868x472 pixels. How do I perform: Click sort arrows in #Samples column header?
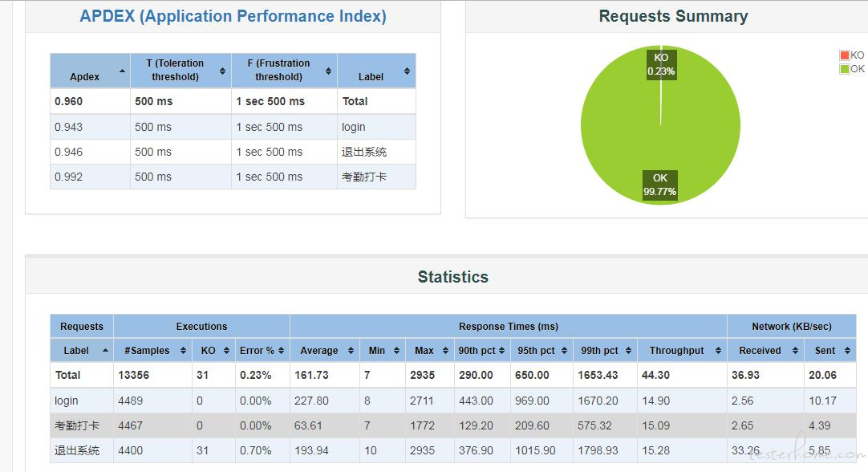click(184, 351)
